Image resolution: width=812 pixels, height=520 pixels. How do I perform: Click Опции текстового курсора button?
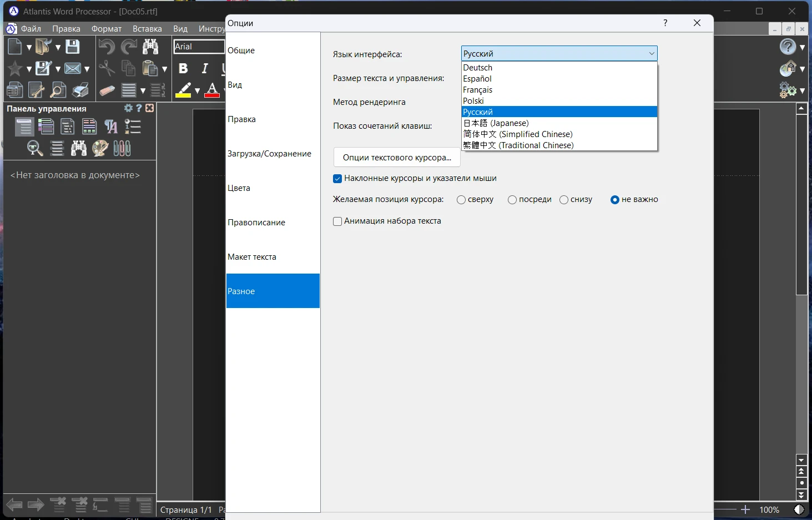click(x=397, y=158)
